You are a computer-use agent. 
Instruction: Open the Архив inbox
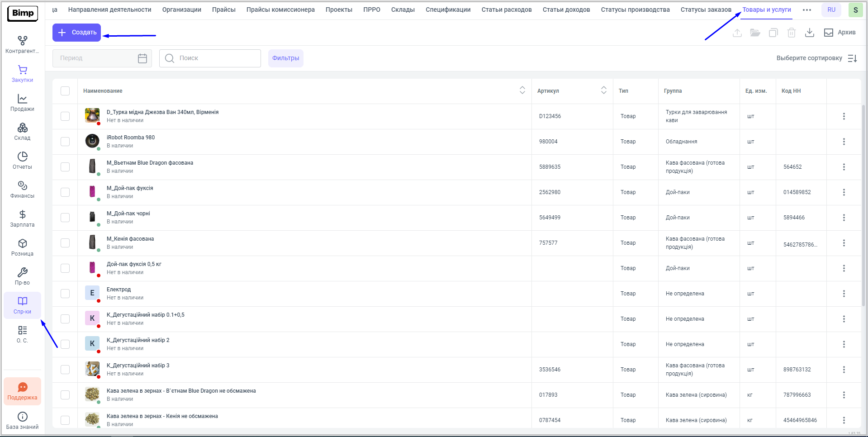(x=840, y=33)
